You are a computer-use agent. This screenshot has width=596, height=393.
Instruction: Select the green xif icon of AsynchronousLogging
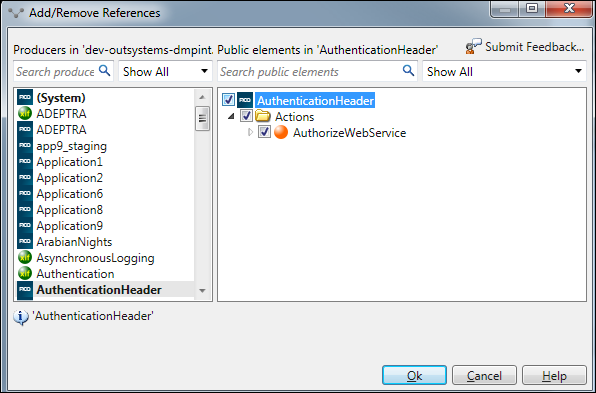click(x=25, y=258)
